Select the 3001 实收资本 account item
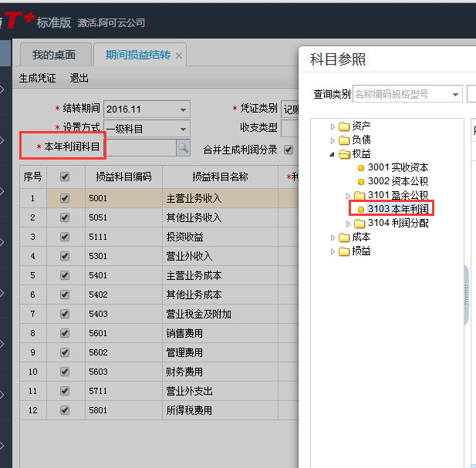 coord(398,168)
